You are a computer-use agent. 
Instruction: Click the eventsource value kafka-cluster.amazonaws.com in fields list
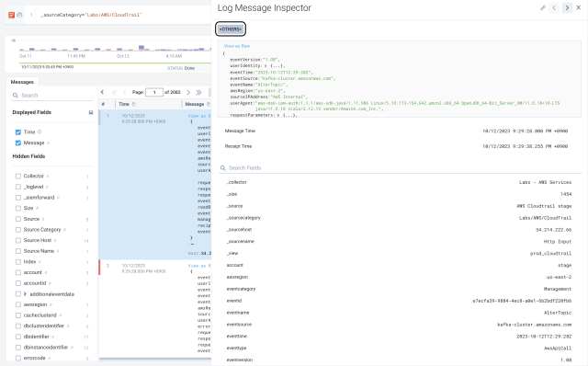(535, 325)
